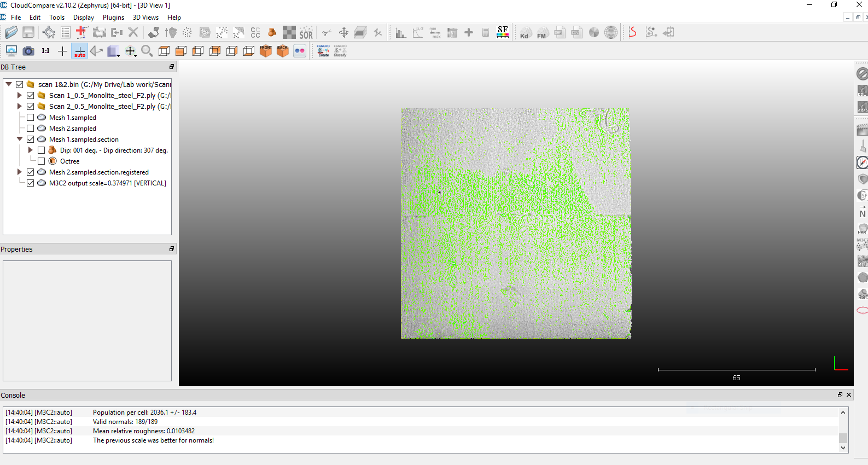
Task: Enable the Mesh 2.sampled checkbox
Action: pyautogui.click(x=31, y=128)
